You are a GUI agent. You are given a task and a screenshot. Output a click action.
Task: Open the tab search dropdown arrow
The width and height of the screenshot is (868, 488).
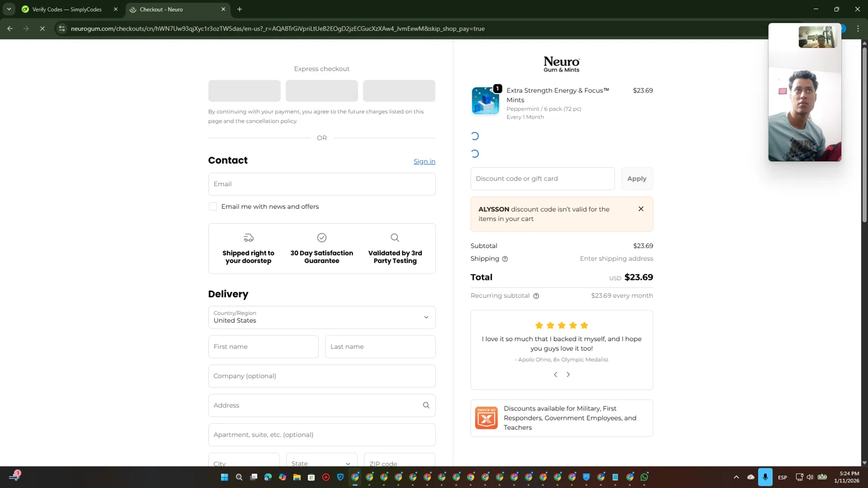[9, 9]
